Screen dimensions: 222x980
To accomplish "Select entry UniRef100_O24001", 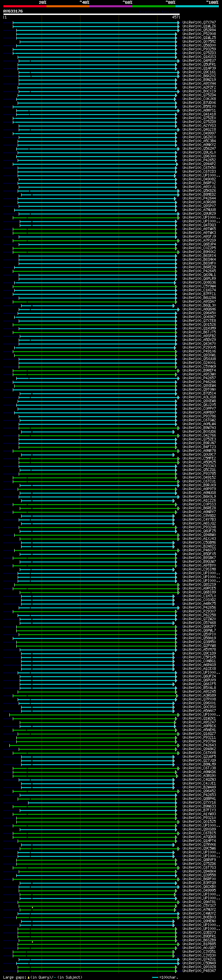I will (199, 363).
